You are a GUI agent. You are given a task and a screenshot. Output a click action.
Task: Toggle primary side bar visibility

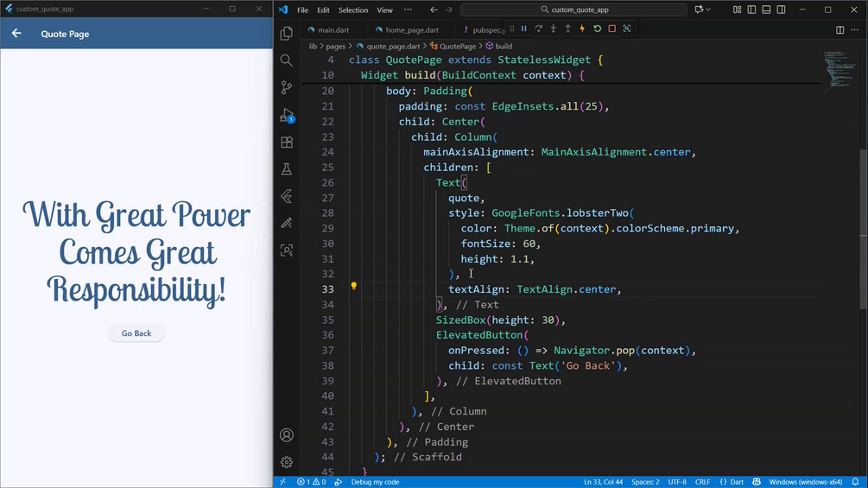751,10
